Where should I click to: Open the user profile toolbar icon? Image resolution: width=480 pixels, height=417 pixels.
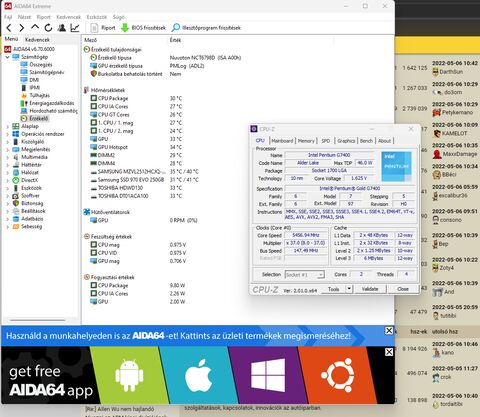pyautogui.click(x=62, y=28)
